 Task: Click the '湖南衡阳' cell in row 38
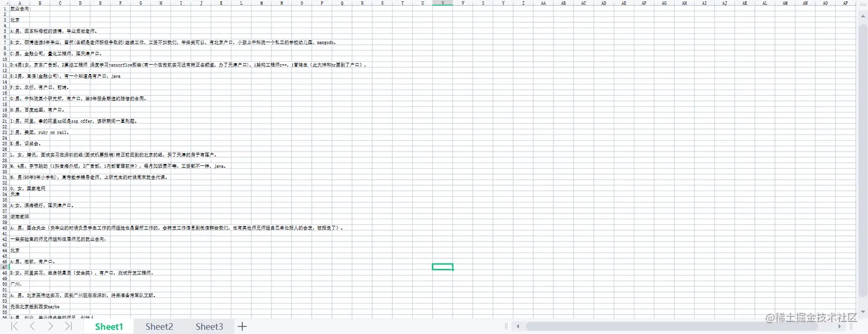[20, 216]
